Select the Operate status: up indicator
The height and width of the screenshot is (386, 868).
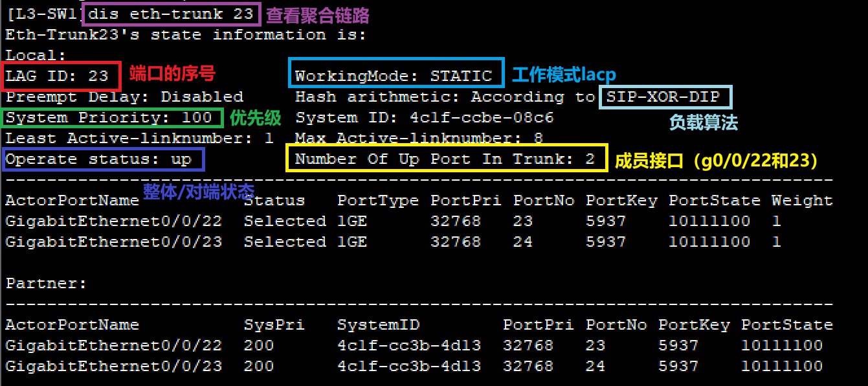click(x=102, y=159)
